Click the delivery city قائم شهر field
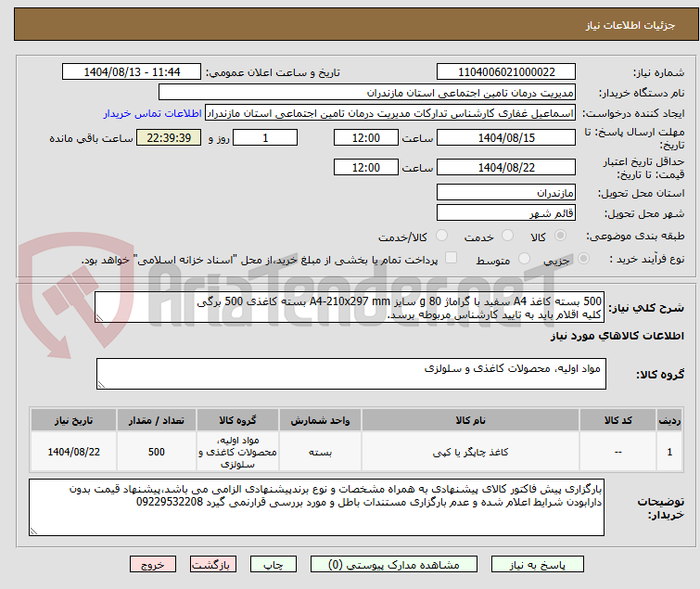The width and height of the screenshot is (700, 589). tap(506, 213)
